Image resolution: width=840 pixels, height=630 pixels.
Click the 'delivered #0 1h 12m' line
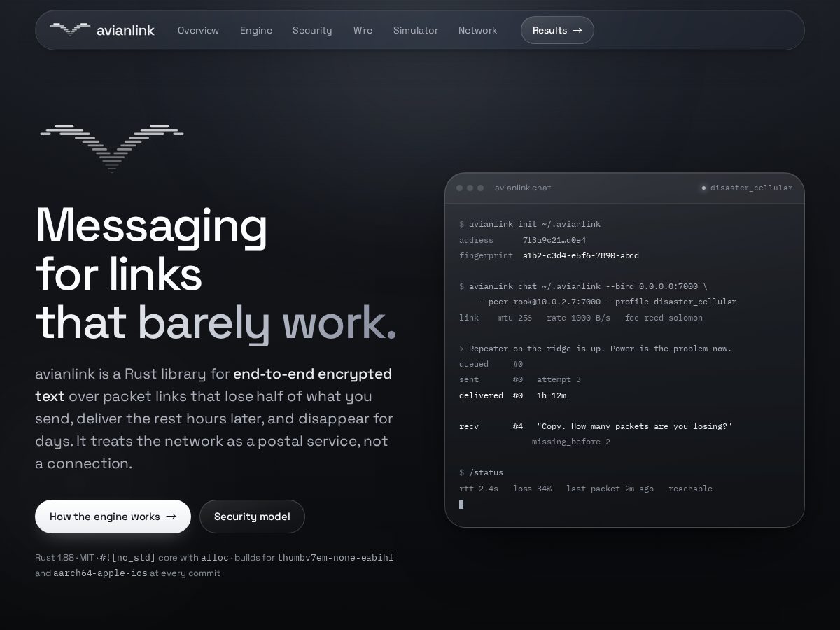pyautogui.click(x=513, y=395)
